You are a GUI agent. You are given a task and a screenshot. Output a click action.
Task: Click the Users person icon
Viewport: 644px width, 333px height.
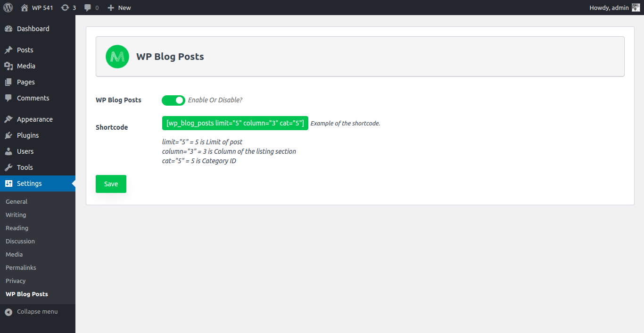coord(8,151)
